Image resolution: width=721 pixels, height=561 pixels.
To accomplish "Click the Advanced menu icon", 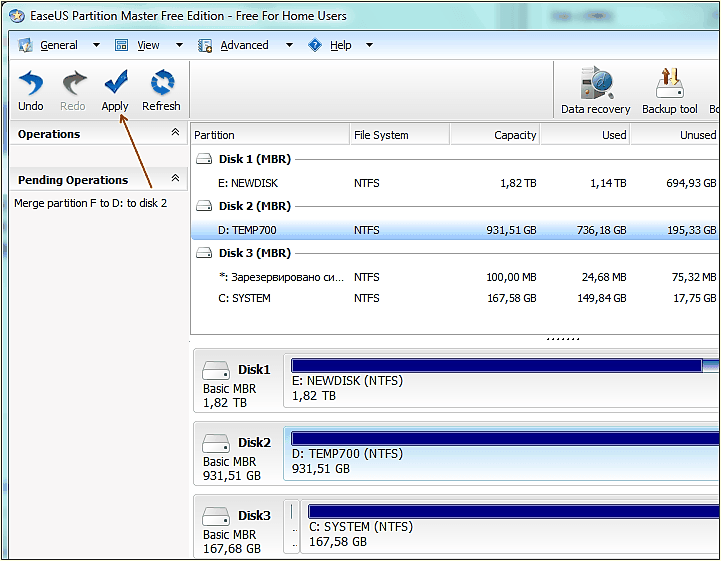I will 205,46.
